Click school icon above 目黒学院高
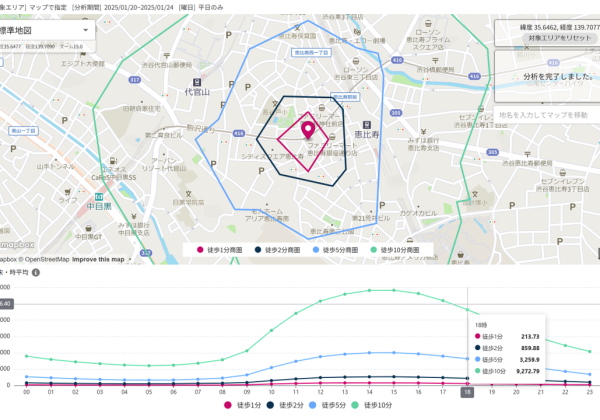The width and height of the screenshot is (600, 420). click(188, 194)
